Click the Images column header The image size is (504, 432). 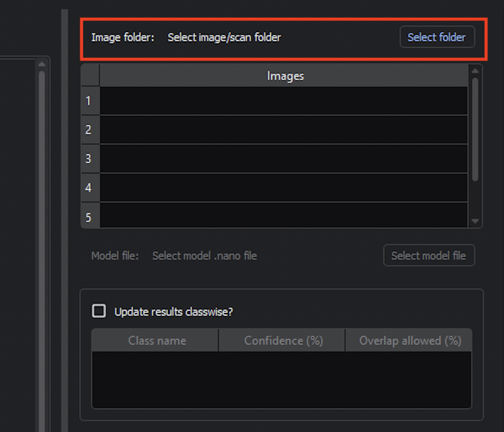point(285,76)
